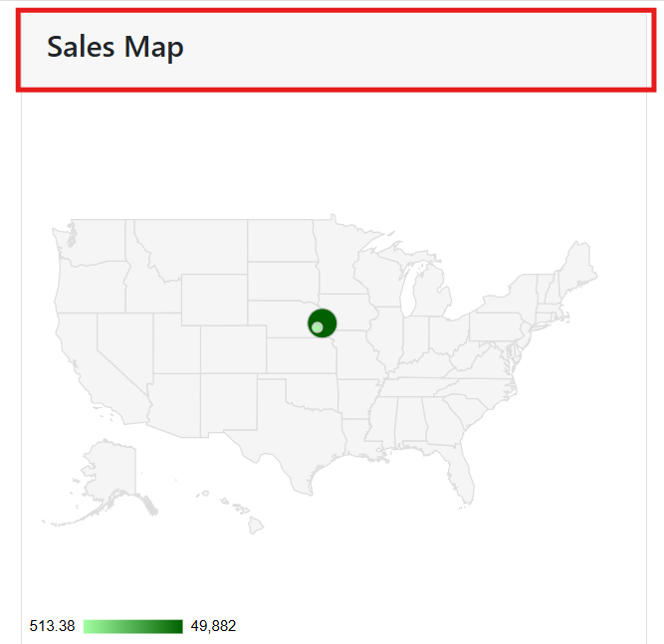Select Alaska on the map

[x=108, y=478]
